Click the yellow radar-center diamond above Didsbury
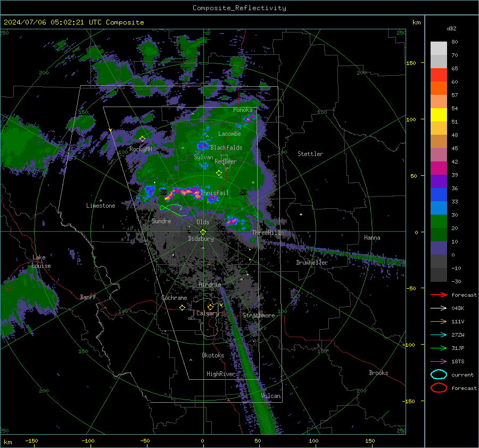This screenshot has width=479, height=448. [x=203, y=232]
